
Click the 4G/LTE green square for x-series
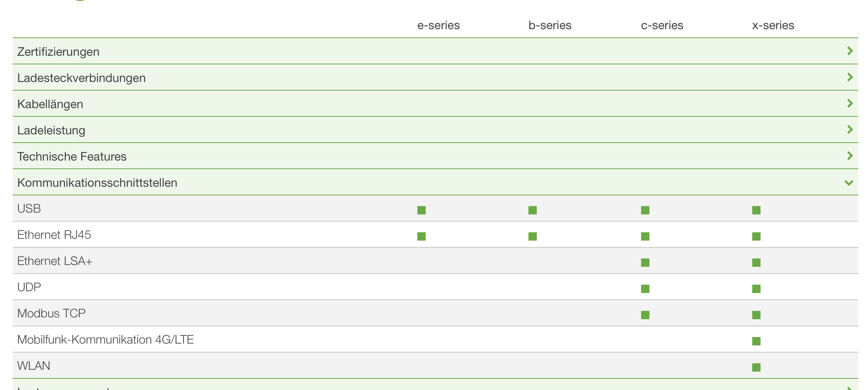point(756,341)
